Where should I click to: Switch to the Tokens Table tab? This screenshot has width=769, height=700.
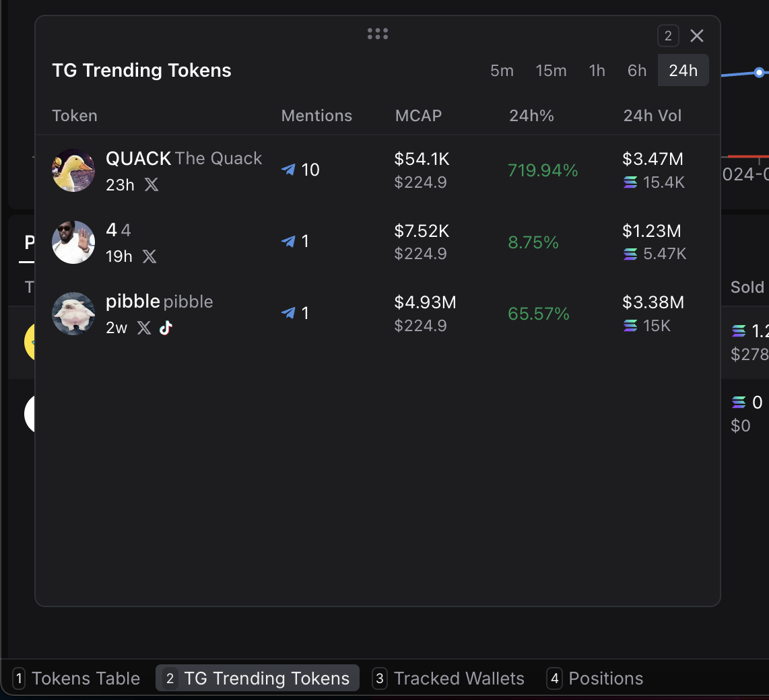coord(77,678)
